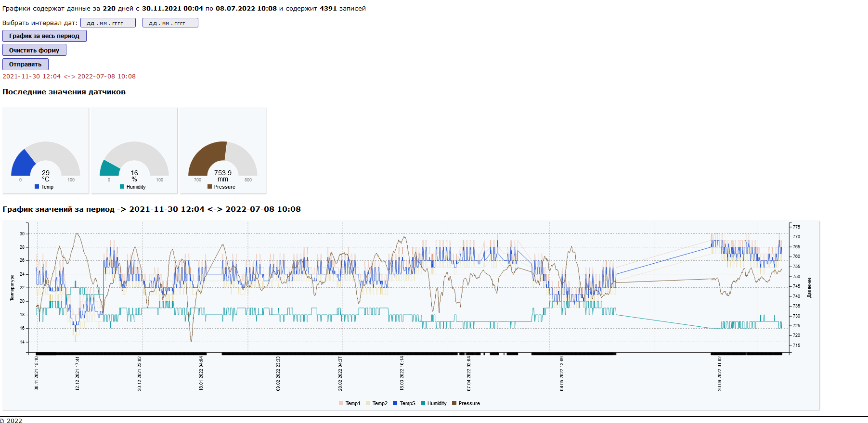
Task: Click the Temp legend label under the first gauge
Action: 47,187
